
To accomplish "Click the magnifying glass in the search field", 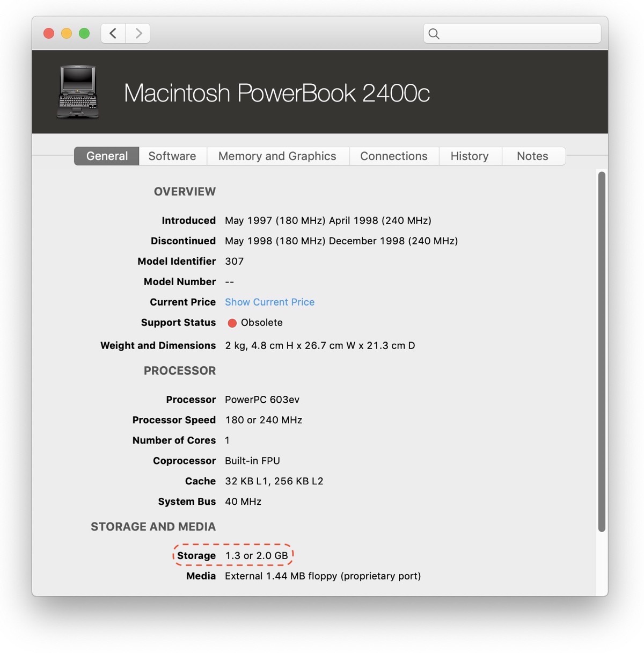I will [x=434, y=33].
